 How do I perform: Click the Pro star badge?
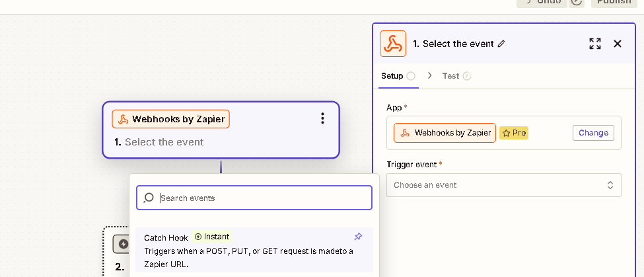point(514,133)
